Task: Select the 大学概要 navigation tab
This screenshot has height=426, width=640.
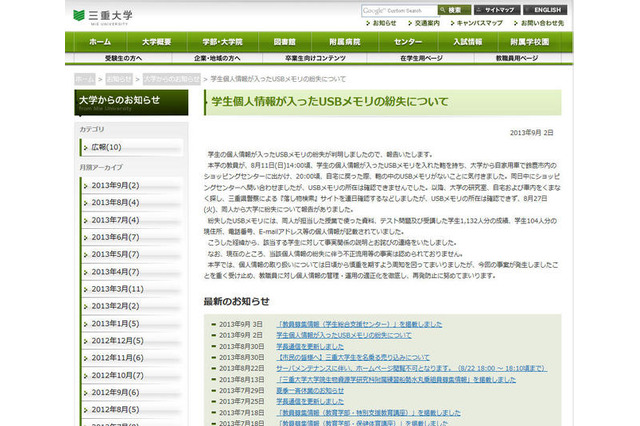Action: 157,42
